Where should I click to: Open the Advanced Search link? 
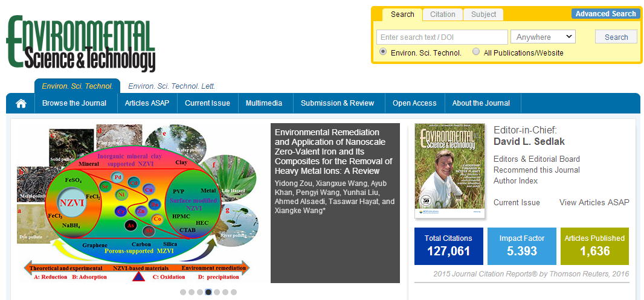(x=605, y=13)
